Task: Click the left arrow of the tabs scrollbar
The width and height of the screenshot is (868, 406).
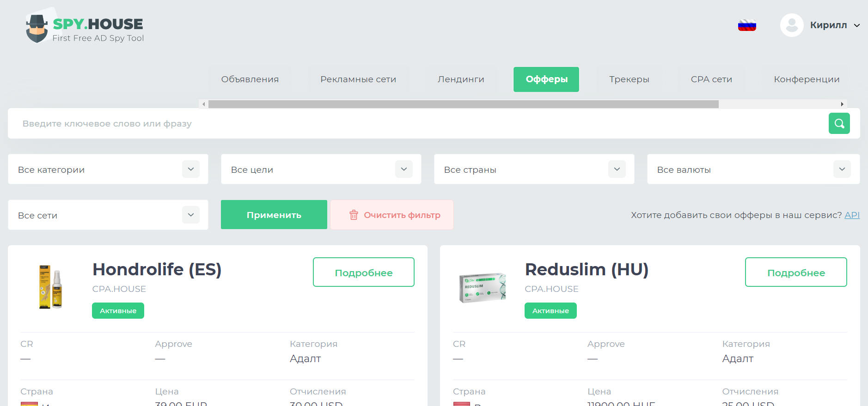Action: 204,104
